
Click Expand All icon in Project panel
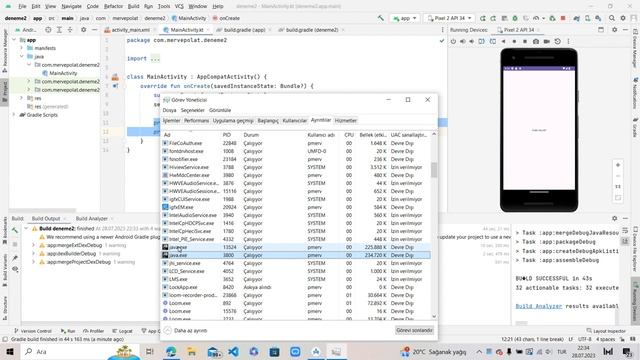pyautogui.click(x=59, y=30)
